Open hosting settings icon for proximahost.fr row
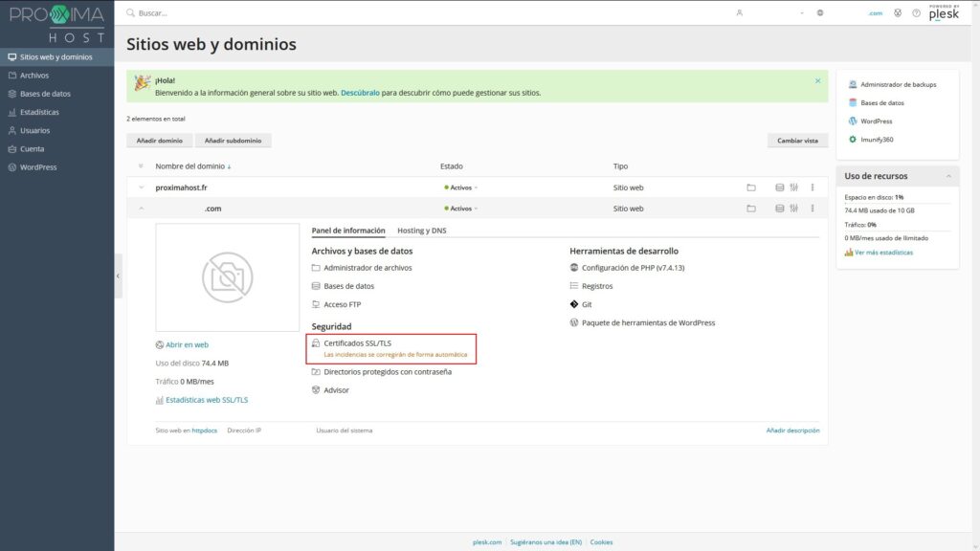 pos(793,187)
